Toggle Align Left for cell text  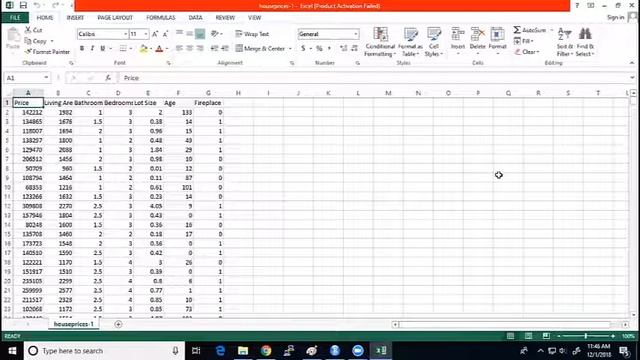click(x=179, y=48)
